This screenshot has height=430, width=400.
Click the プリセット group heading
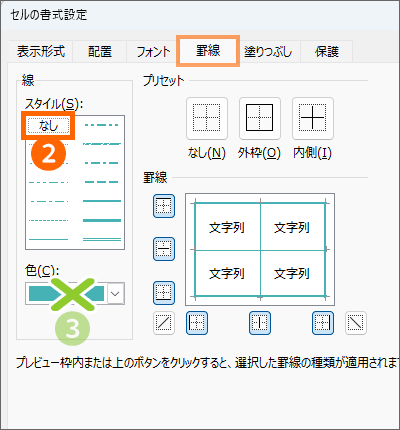tap(163, 81)
